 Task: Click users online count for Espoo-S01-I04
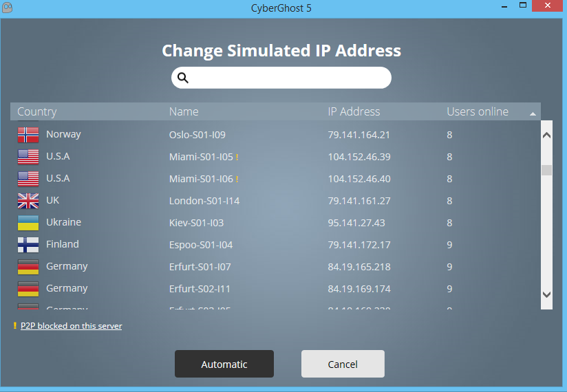pos(449,246)
